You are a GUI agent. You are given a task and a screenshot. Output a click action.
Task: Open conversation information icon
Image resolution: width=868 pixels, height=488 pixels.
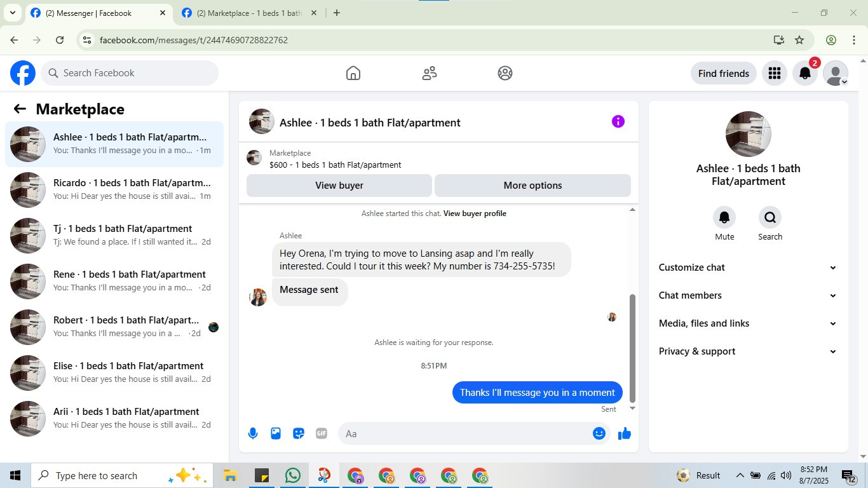tap(618, 121)
